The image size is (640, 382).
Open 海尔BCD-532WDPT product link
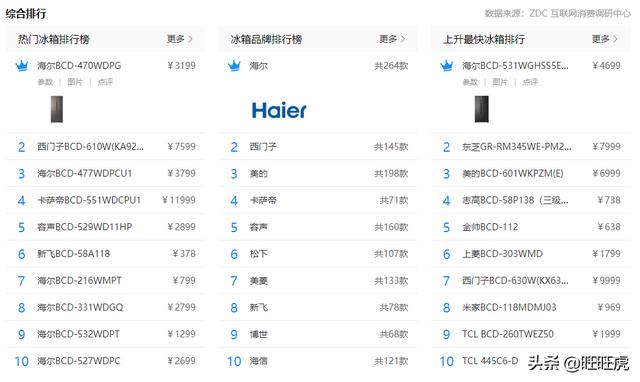click(x=78, y=334)
